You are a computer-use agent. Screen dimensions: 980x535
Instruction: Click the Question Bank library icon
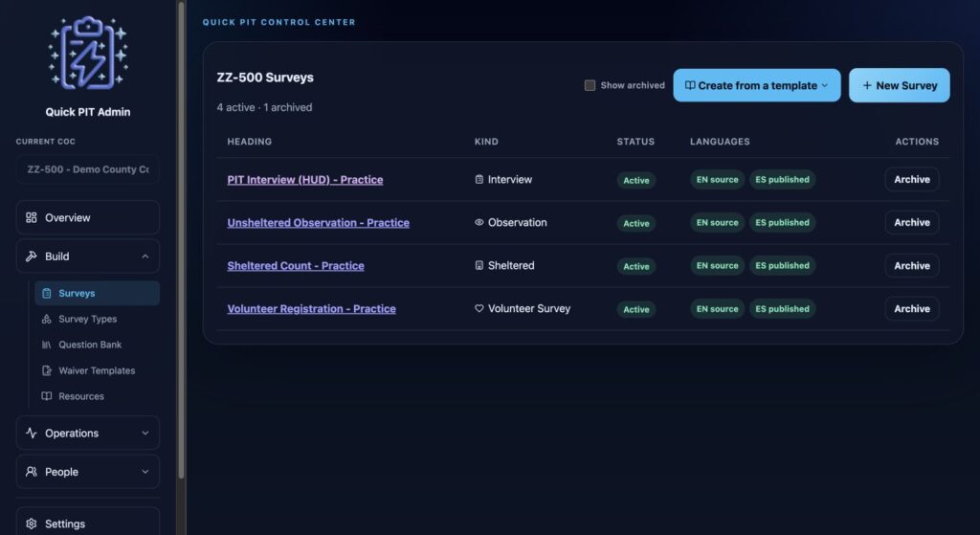(46, 345)
